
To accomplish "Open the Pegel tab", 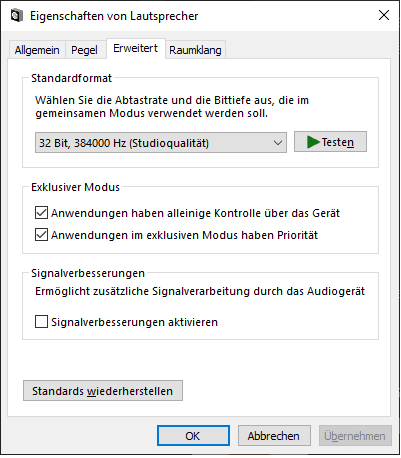I will point(84,50).
